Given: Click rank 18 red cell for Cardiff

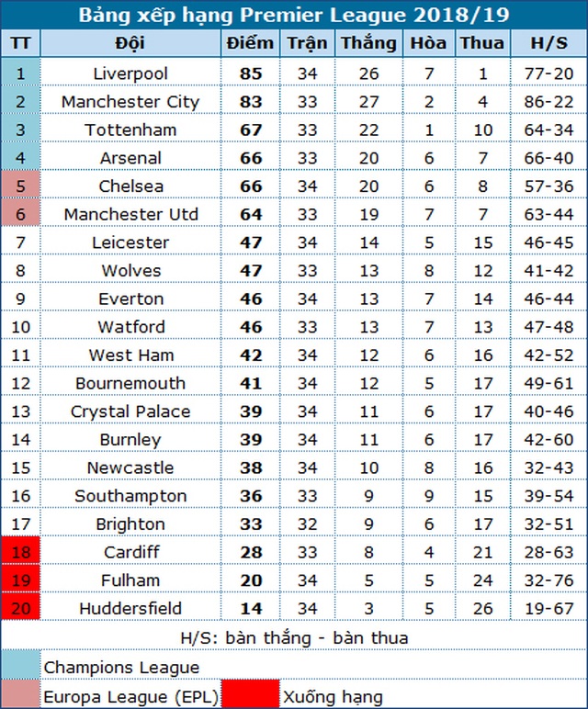Looking at the screenshot, I should click(x=22, y=551).
